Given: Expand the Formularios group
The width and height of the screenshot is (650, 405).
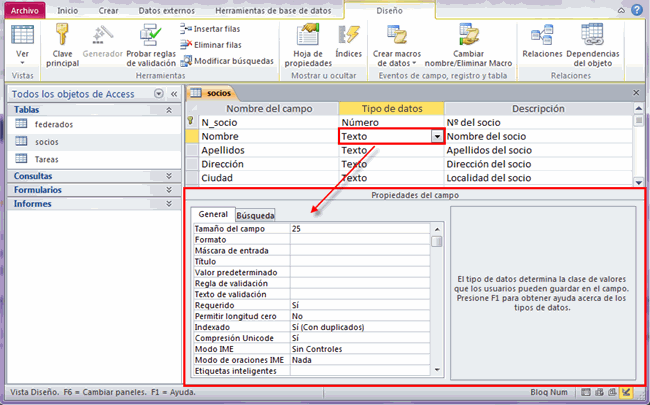Looking at the screenshot, I should [167, 189].
